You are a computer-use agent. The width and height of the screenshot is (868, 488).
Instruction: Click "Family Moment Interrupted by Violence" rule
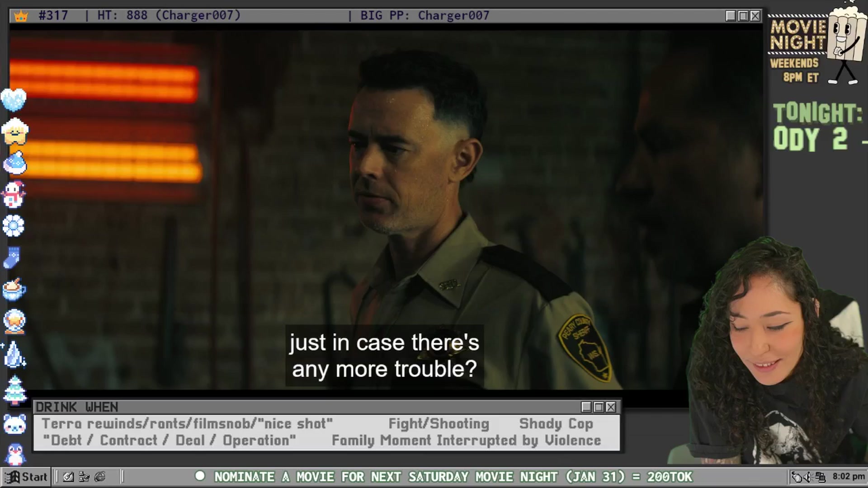[467, 441]
